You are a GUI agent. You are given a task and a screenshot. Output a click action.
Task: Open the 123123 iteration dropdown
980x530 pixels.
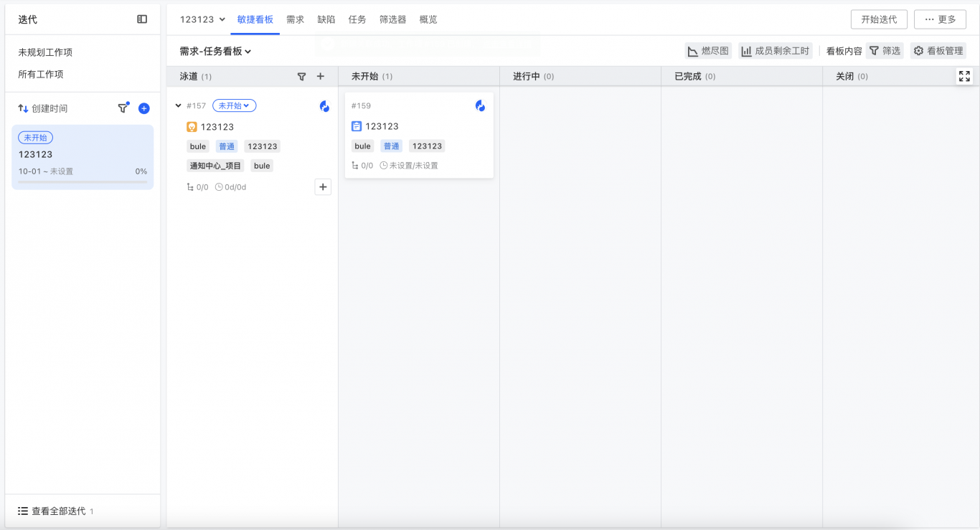(x=202, y=19)
